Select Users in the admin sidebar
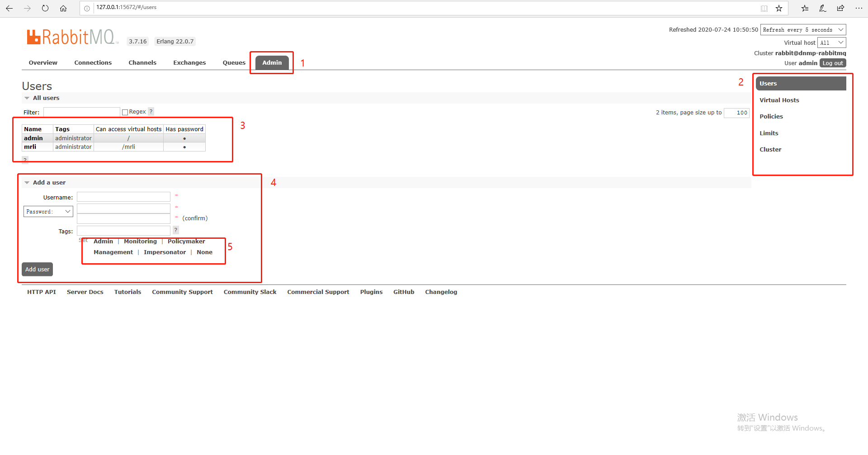Screen dimensions: 868x455 pos(801,83)
